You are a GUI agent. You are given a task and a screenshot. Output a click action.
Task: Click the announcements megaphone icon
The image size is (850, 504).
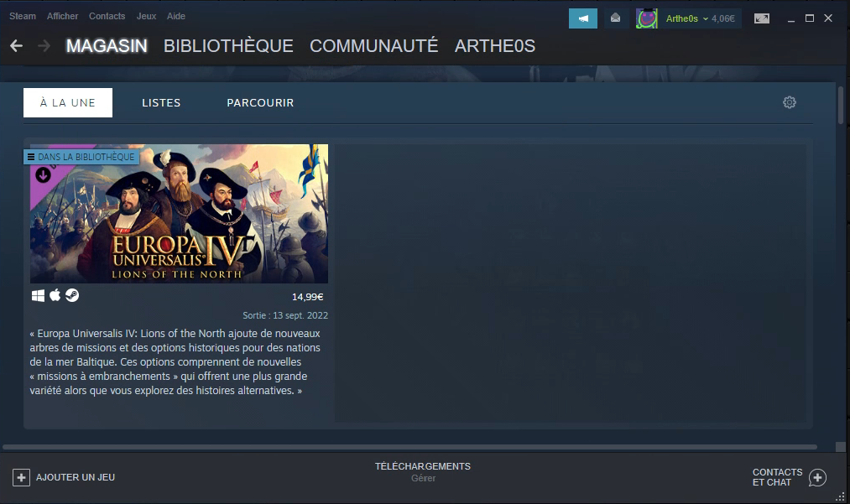click(582, 18)
